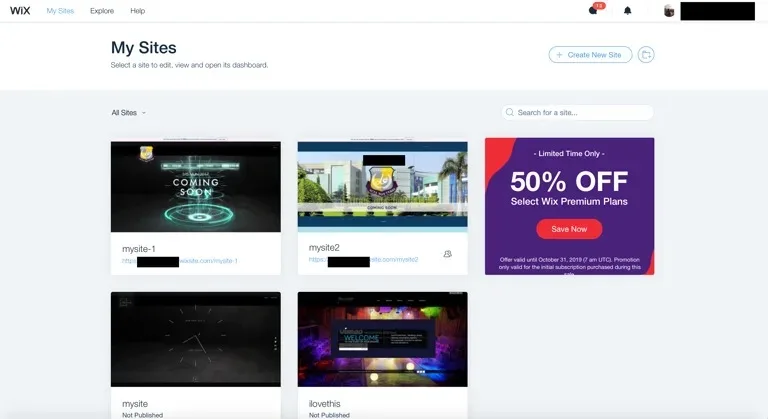The image size is (768, 419).
Task: Open the mysite-1 URL link
Action: coord(180,261)
